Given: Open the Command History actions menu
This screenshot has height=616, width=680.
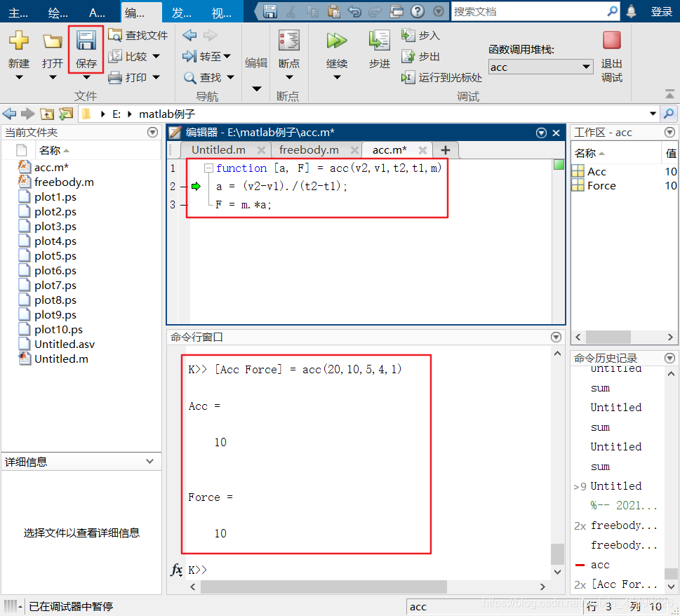Looking at the screenshot, I should coord(669,358).
